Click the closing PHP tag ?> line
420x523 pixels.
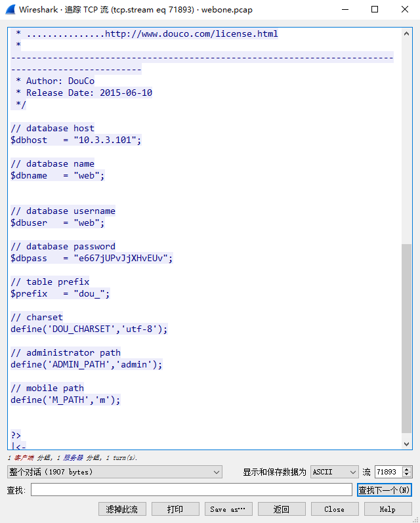(16, 435)
